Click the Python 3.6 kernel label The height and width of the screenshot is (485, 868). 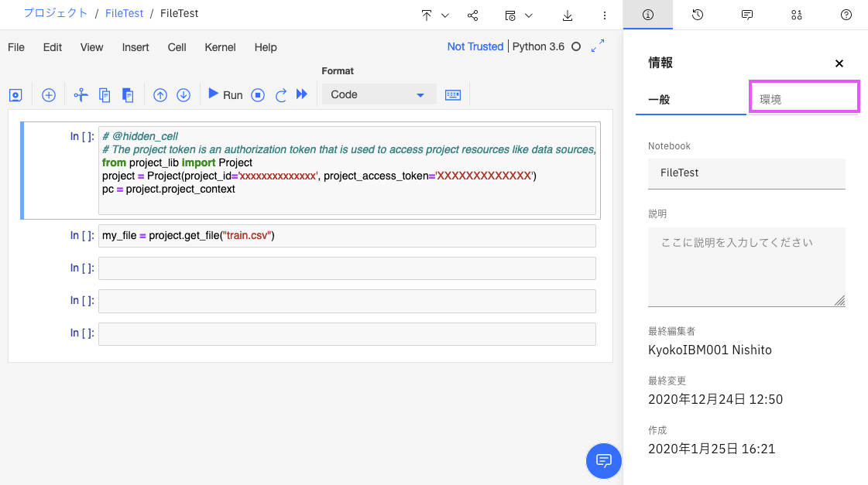[538, 46]
